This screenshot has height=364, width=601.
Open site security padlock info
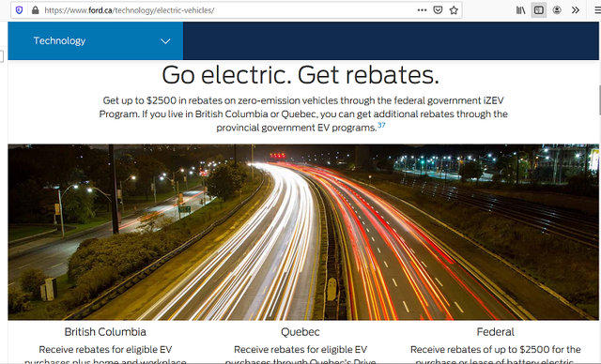(36, 10)
